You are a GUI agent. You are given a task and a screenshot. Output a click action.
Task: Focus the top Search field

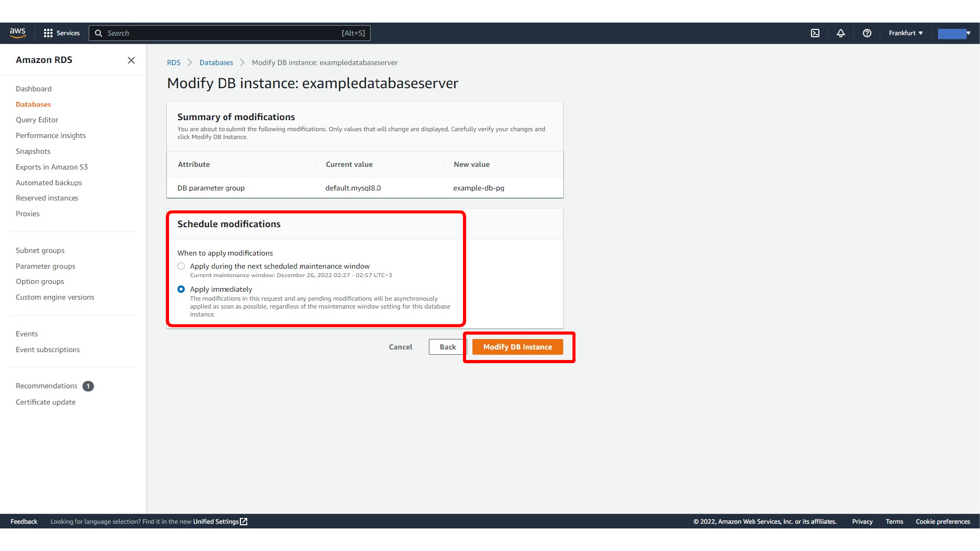pos(230,33)
